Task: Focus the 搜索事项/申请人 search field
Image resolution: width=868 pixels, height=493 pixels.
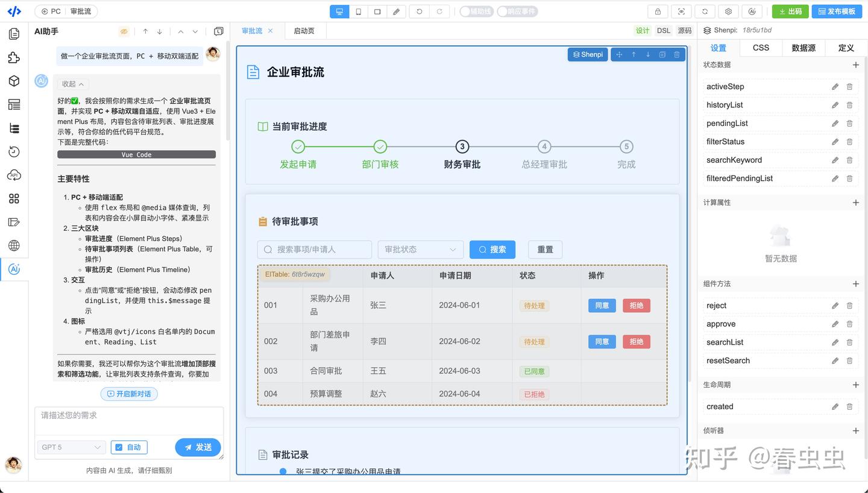Action: [x=315, y=250]
